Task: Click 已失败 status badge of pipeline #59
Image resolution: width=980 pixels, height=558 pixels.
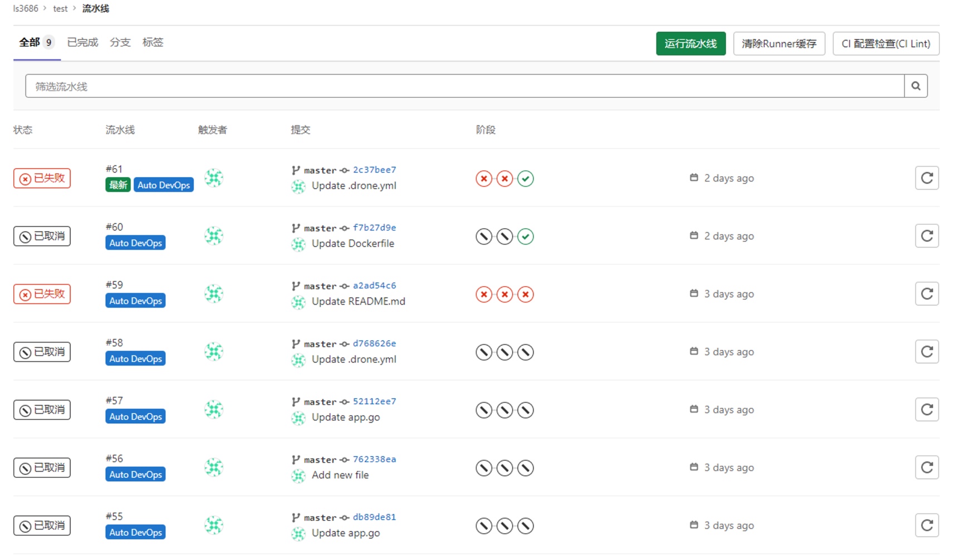Action: pos(42,294)
